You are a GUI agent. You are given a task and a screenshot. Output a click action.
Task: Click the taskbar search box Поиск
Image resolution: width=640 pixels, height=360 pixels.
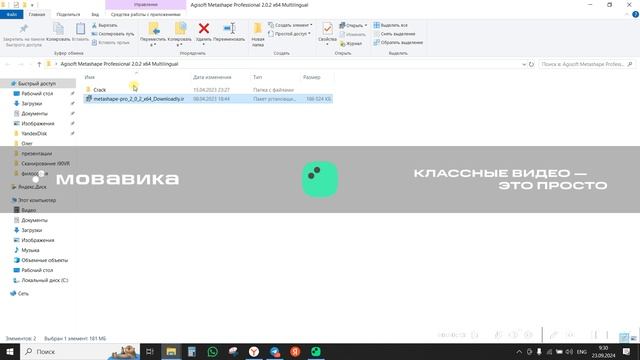(80, 351)
